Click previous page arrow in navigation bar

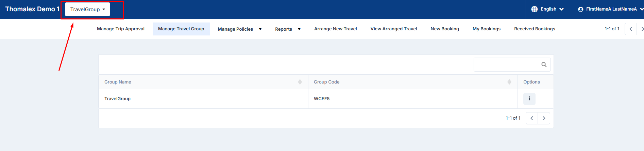(x=631, y=29)
